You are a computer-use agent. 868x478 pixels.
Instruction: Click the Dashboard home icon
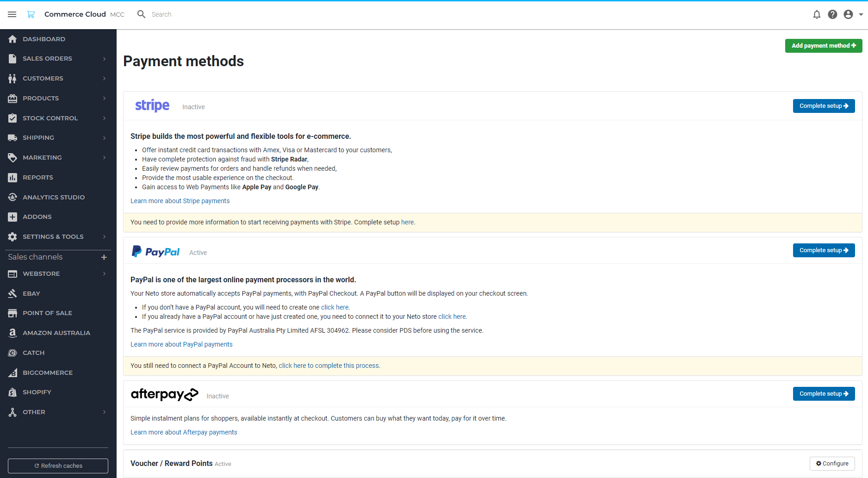[x=12, y=39]
